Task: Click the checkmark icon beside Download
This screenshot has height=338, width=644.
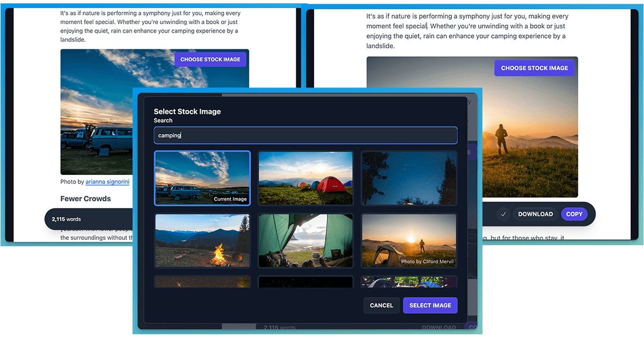Action: (503, 214)
